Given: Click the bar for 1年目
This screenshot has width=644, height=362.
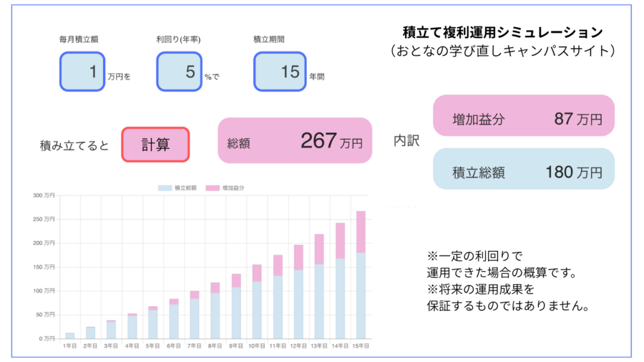Looking at the screenshot, I should coord(70,336).
